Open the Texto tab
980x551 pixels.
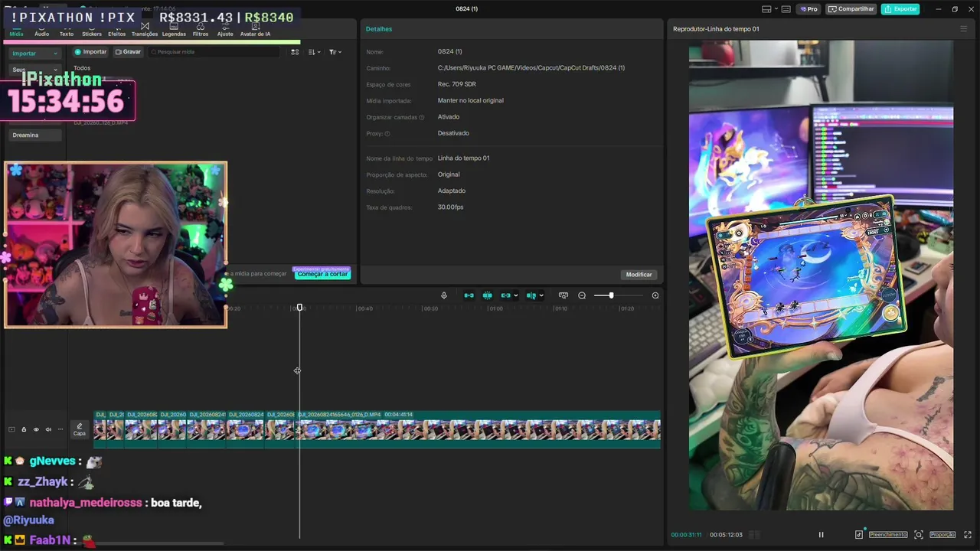click(x=67, y=30)
